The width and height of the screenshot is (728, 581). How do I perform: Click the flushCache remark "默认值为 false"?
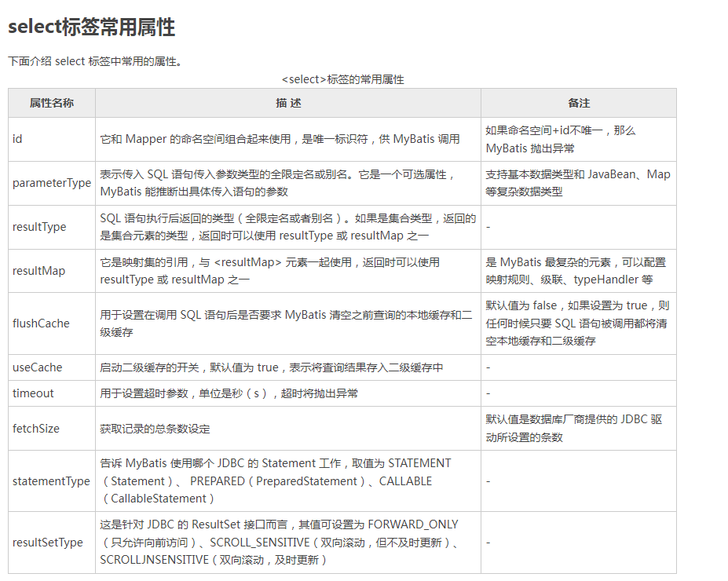(521, 305)
